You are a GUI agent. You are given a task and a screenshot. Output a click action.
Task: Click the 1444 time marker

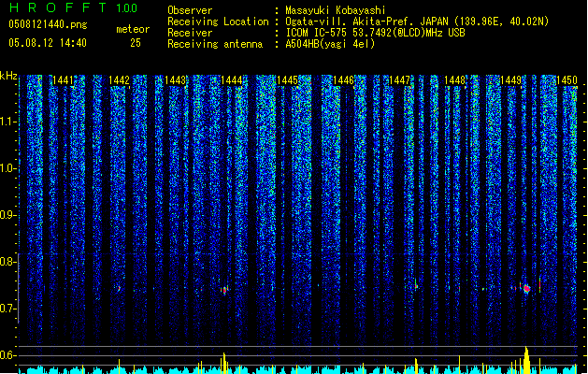point(232,80)
